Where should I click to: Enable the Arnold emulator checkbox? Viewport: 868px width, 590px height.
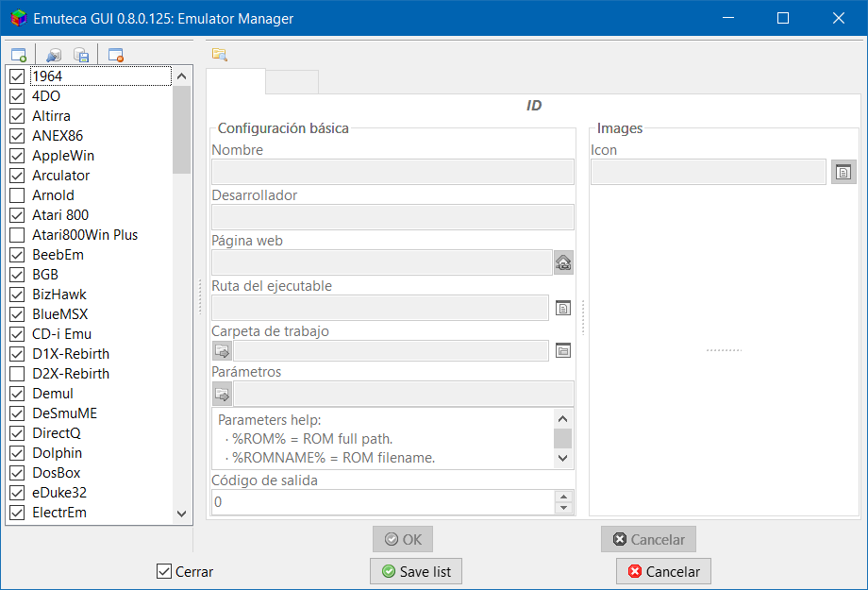[17, 195]
